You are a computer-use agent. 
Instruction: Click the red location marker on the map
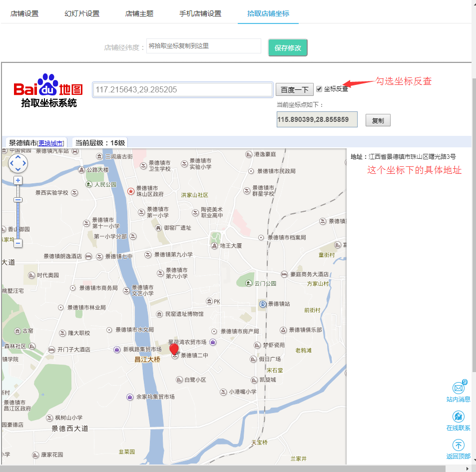174,349
